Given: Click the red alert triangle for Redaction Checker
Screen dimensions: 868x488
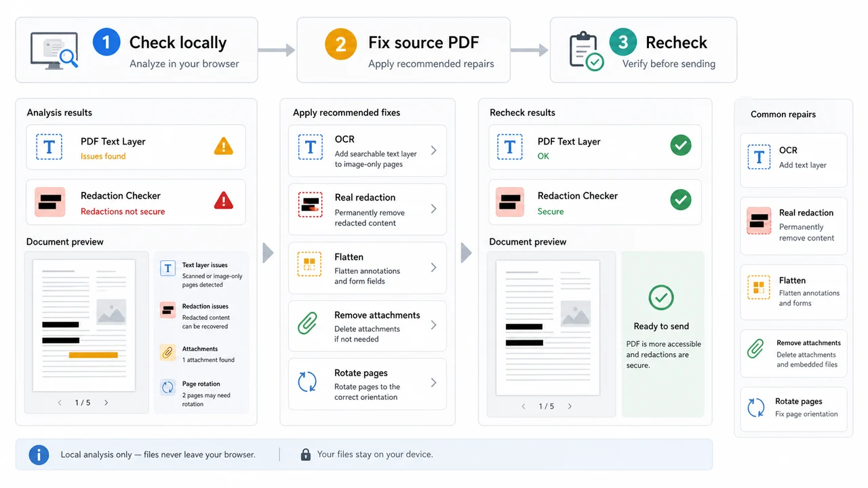Looking at the screenshot, I should coord(223,201).
